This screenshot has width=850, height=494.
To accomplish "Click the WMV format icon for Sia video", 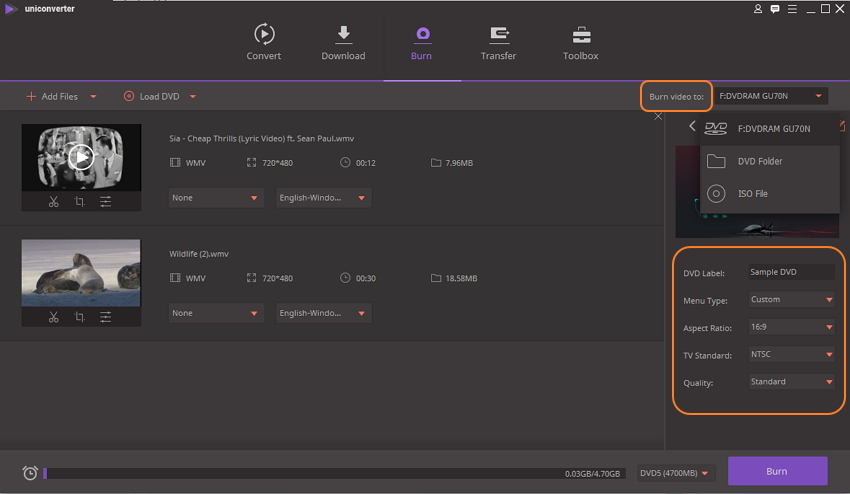I will point(175,163).
